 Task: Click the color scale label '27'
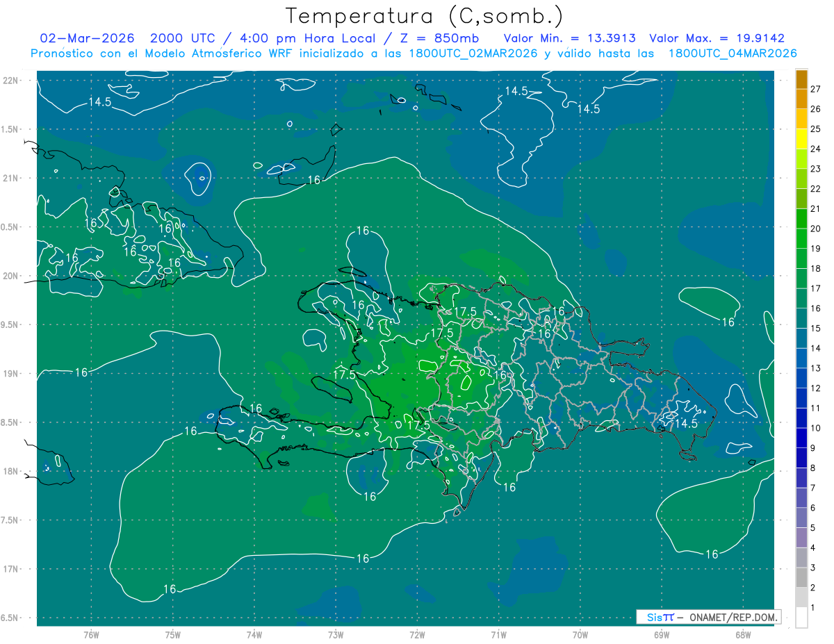816,89
